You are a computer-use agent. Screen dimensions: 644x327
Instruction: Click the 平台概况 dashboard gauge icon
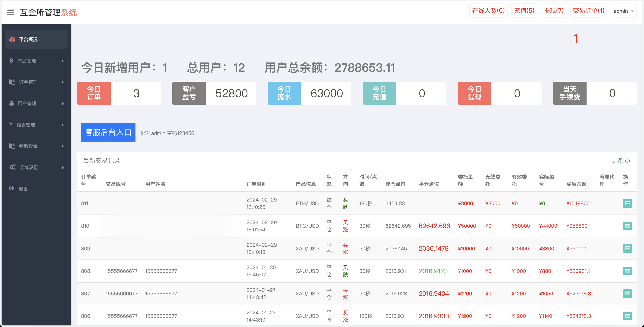[x=12, y=39]
